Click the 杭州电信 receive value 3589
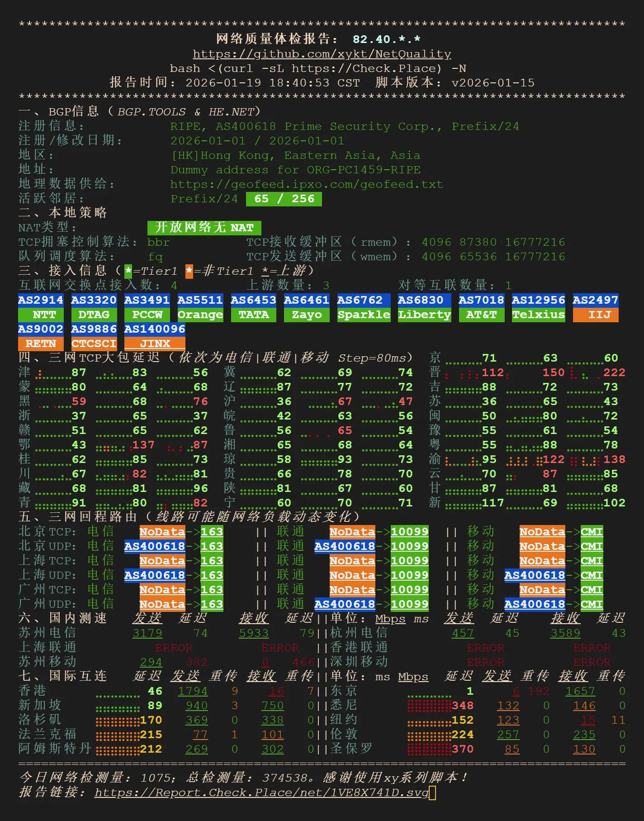The height and width of the screenshot is (821, 644). click(x=565, y=633)
